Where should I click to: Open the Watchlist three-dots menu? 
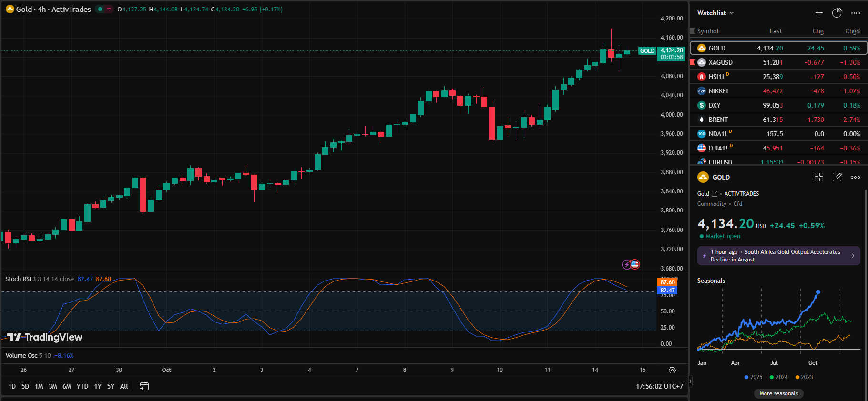pyautogui.click(x=856, y=13)
